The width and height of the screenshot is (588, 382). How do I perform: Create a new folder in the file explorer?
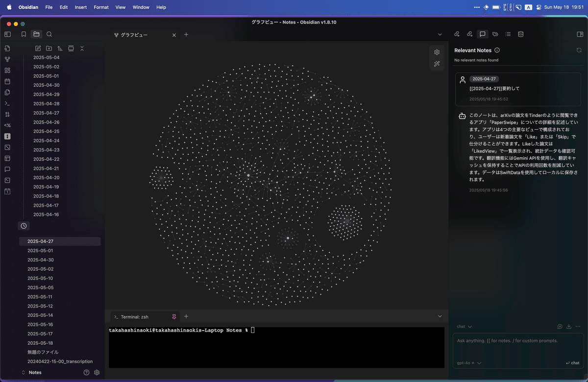49,48
